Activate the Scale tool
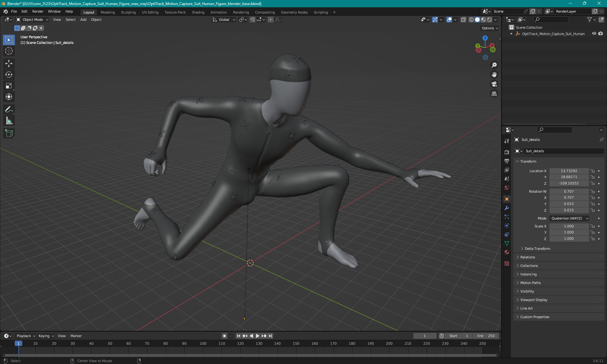The height and width of the screenshot is (364, 607). click(9, 86)
